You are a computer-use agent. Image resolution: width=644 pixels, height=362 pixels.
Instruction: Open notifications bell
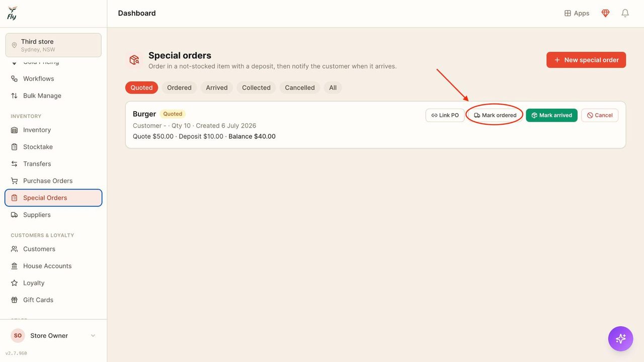click(x=625, y=13)
